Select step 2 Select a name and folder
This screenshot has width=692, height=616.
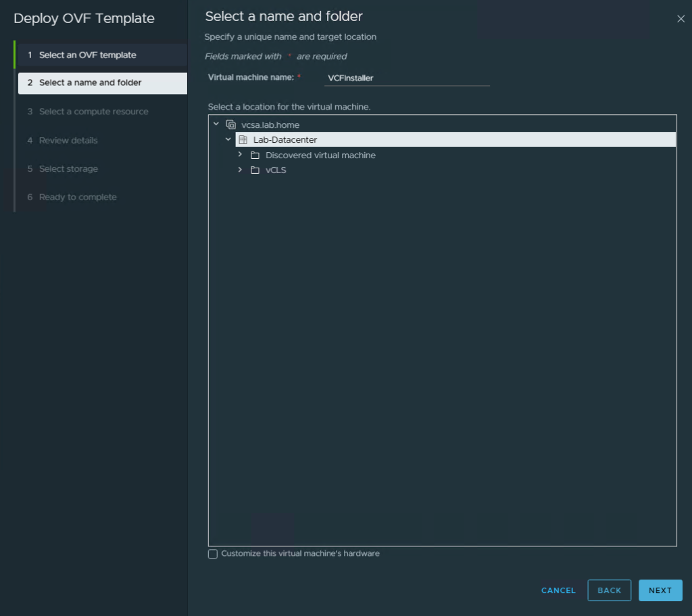coord(90,83)
